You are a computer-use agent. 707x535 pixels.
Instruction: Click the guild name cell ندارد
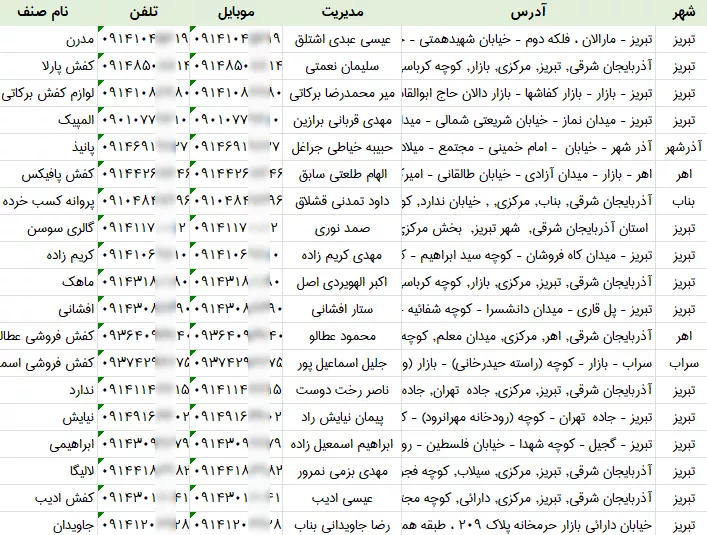49,391
